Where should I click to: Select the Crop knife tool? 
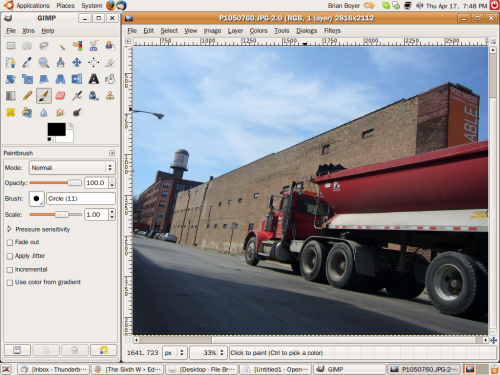pos(110,62)
